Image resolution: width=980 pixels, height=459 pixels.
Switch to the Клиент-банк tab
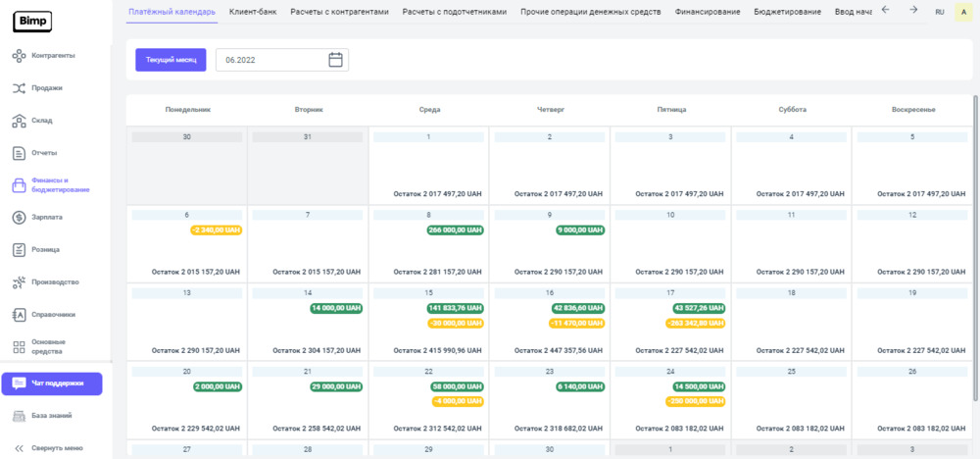point(253,12)
